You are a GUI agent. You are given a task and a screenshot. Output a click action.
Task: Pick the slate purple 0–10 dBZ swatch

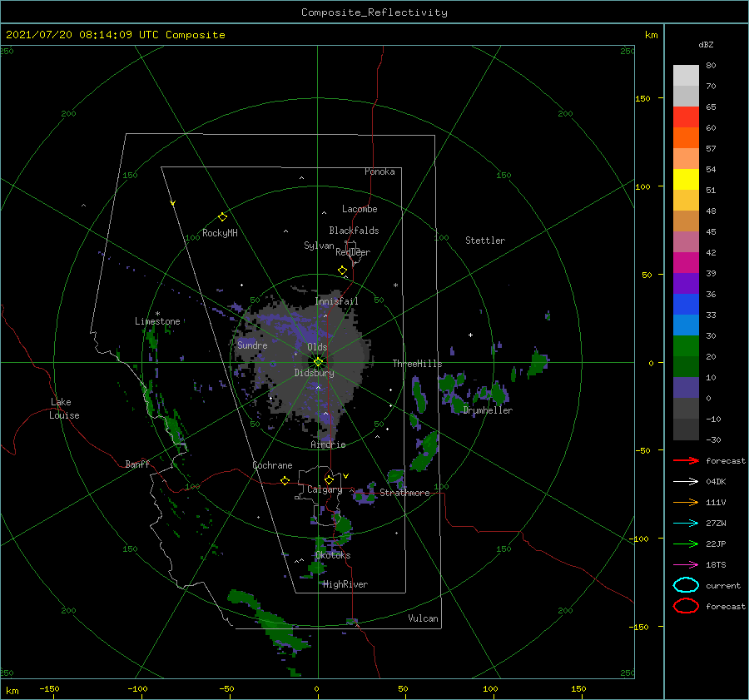(686, 388)
